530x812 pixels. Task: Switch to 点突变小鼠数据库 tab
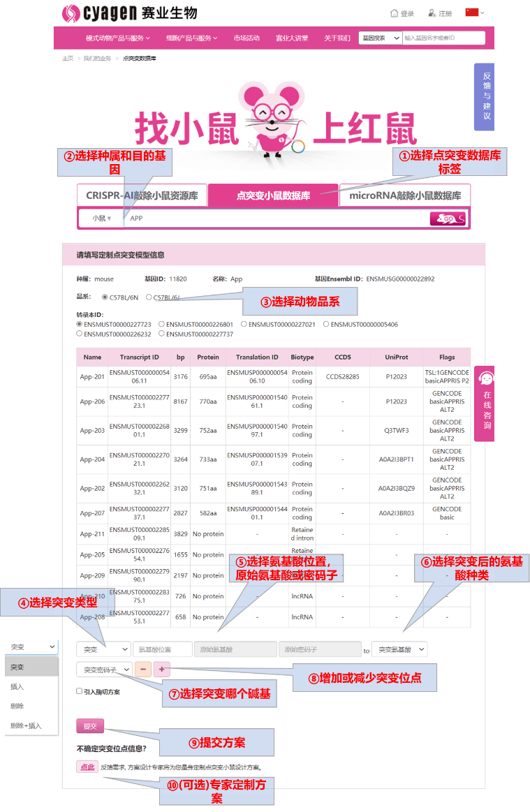[273, 195]
